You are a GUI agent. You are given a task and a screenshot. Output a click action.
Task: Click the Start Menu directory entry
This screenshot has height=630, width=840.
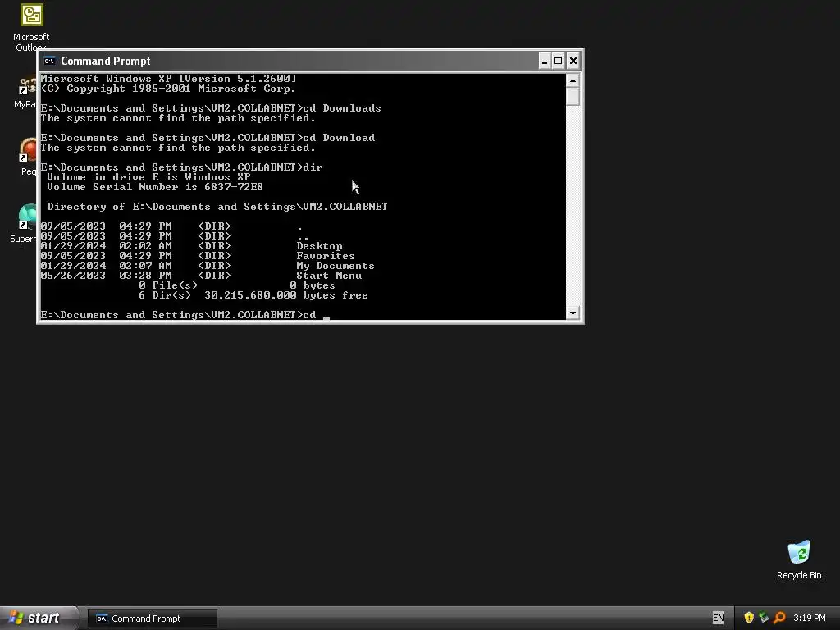[329, 276]
